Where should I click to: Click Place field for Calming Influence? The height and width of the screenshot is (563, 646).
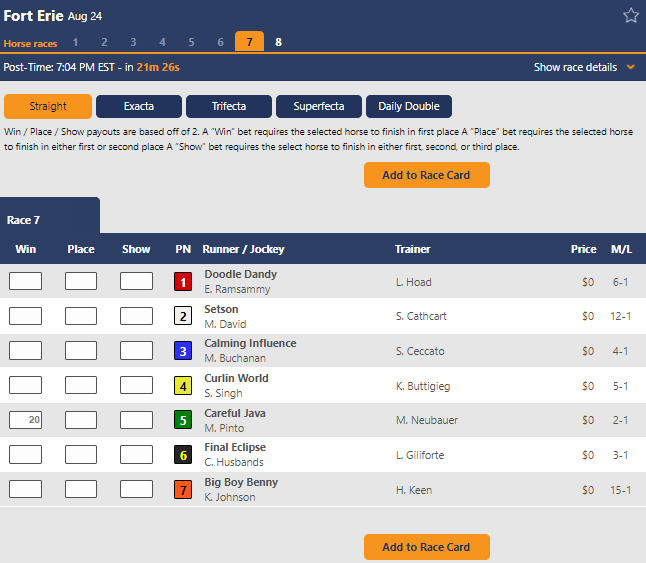click(x=81, y=350)
